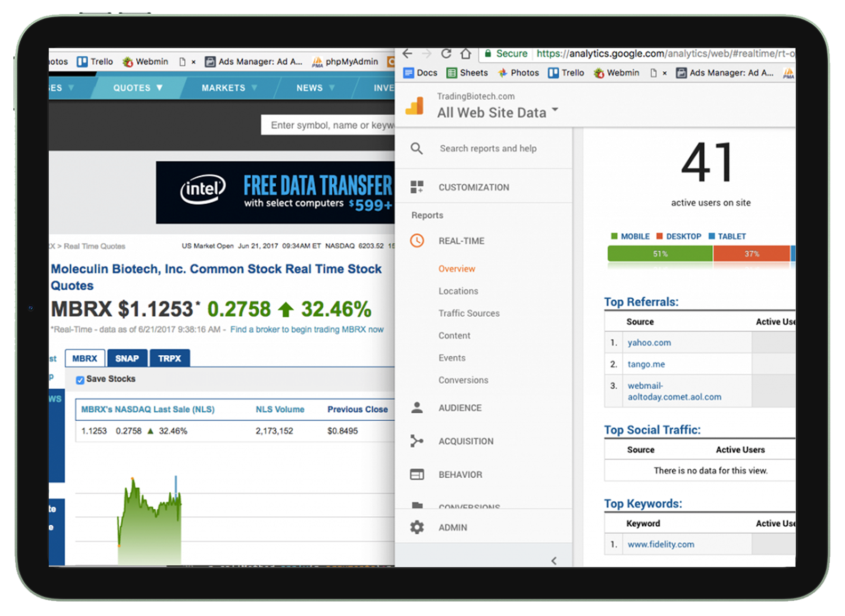
Task: Click the green Mobile 51% bar segment
Action: click(660, 254)
